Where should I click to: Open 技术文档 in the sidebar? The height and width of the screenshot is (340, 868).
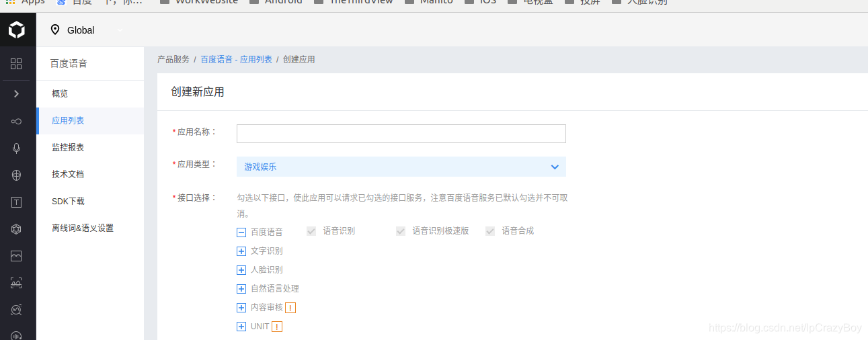[x=90, y=174]
